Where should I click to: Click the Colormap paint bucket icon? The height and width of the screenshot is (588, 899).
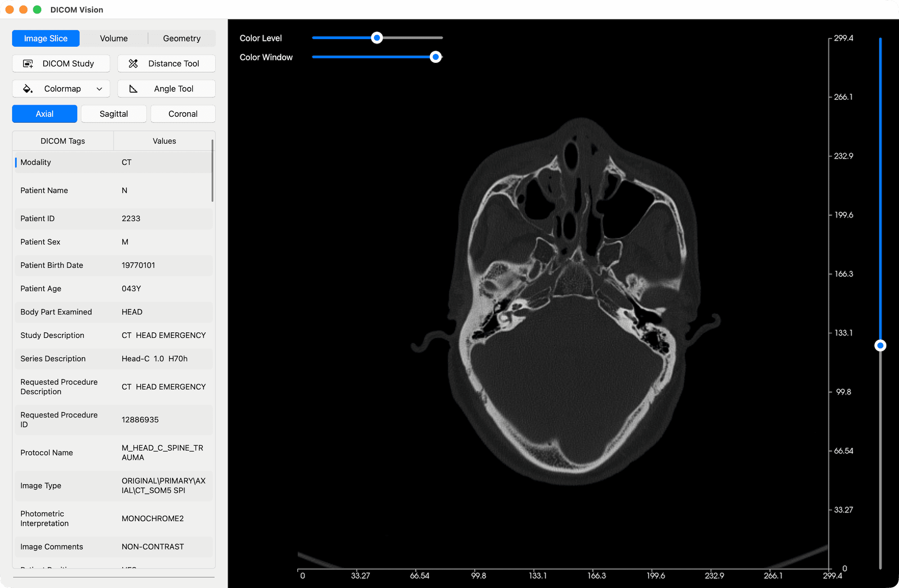(x=27, y=88)
